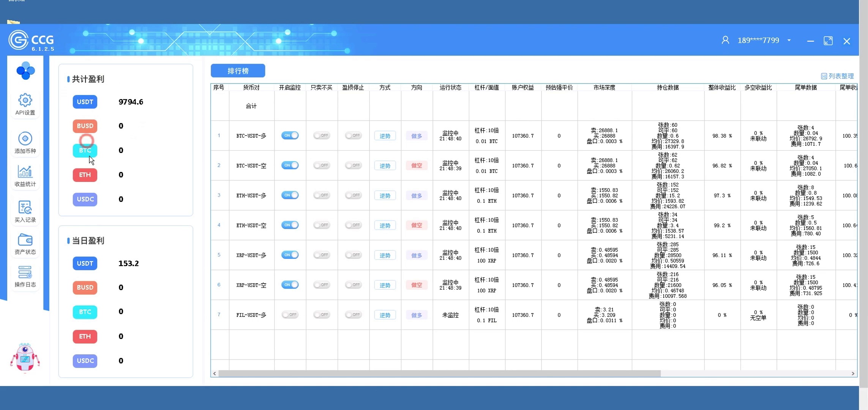
Task: Click the 逆势 mode selector for BTC-USDT-空
Action: [x=385, y=166]
